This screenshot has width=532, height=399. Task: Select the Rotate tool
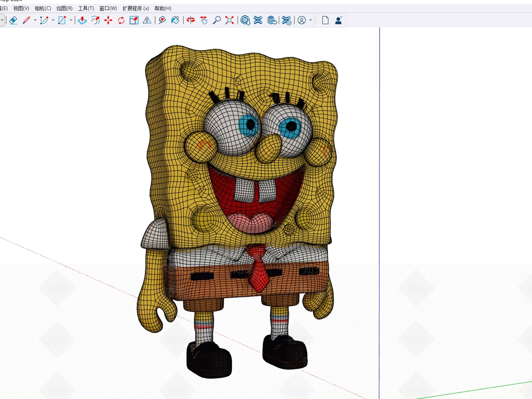coord(121,20)
